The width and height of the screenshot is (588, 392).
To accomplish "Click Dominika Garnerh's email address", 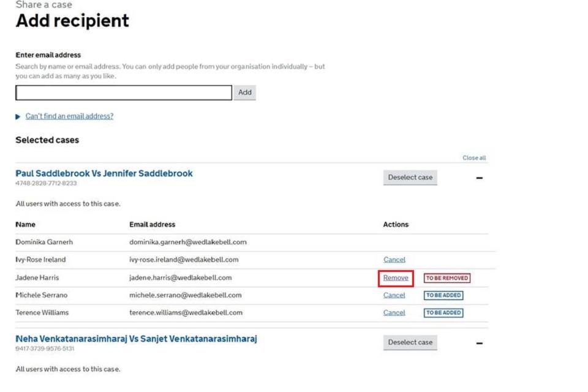I will pos(187,242).
